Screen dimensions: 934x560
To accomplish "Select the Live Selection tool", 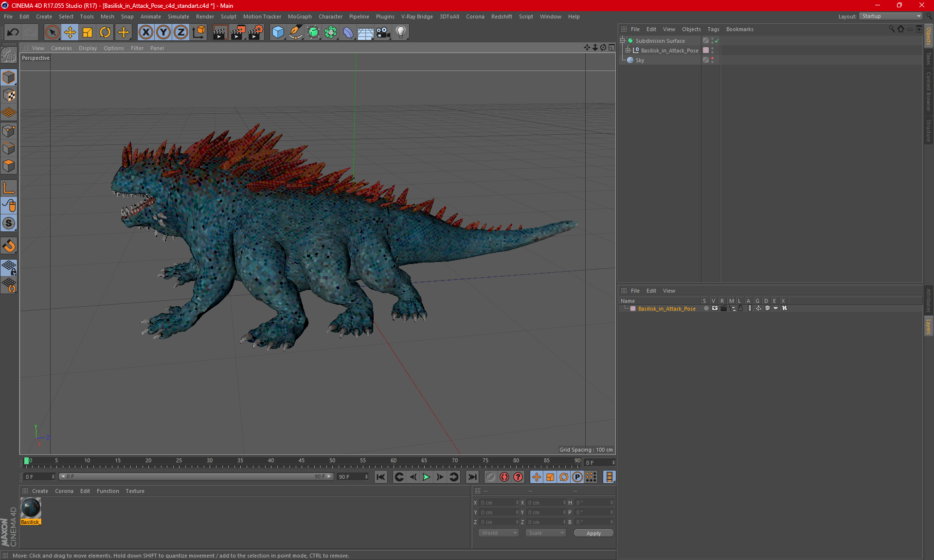I will pyautogui.click(x=52, y=32).
